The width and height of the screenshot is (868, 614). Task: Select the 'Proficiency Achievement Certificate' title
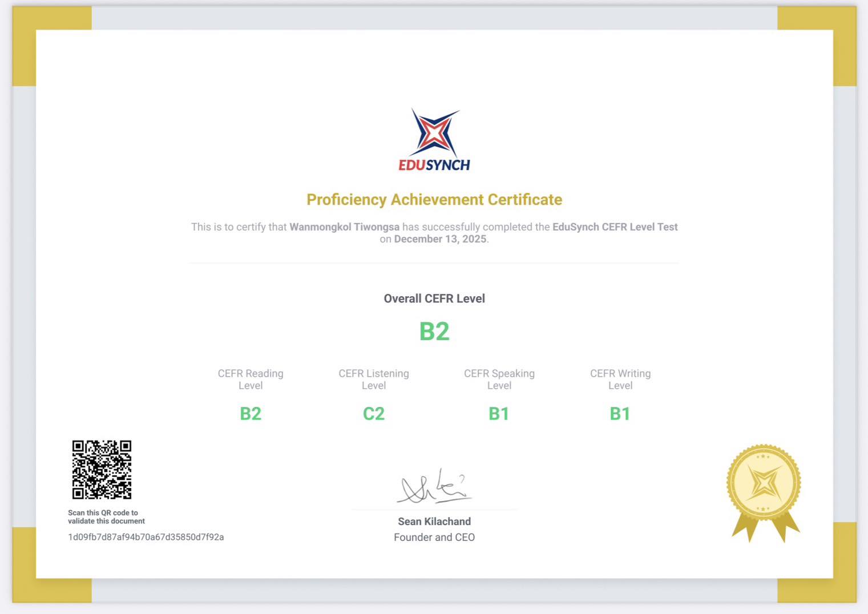[434, 200]
